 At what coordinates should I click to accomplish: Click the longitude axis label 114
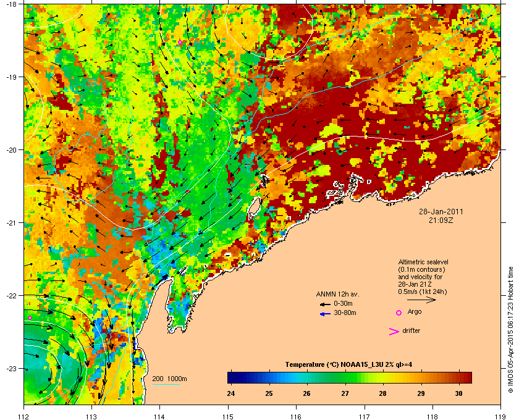pos(159,416)
